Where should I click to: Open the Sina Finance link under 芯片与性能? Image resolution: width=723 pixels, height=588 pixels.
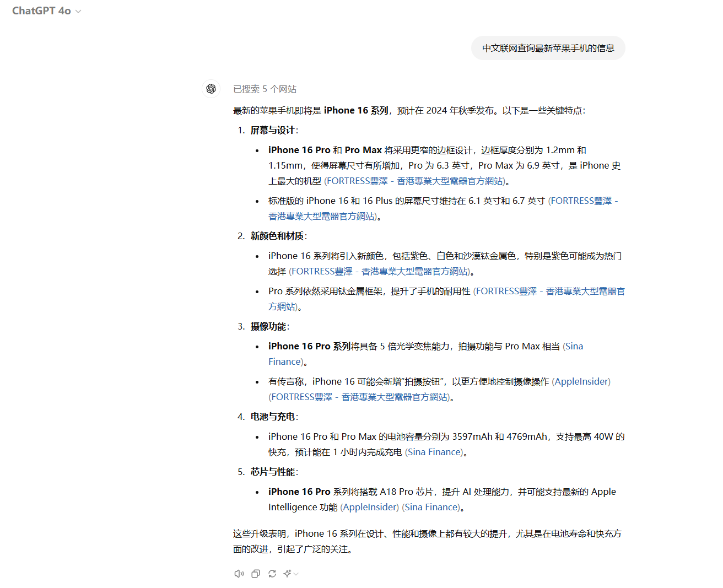431,506
